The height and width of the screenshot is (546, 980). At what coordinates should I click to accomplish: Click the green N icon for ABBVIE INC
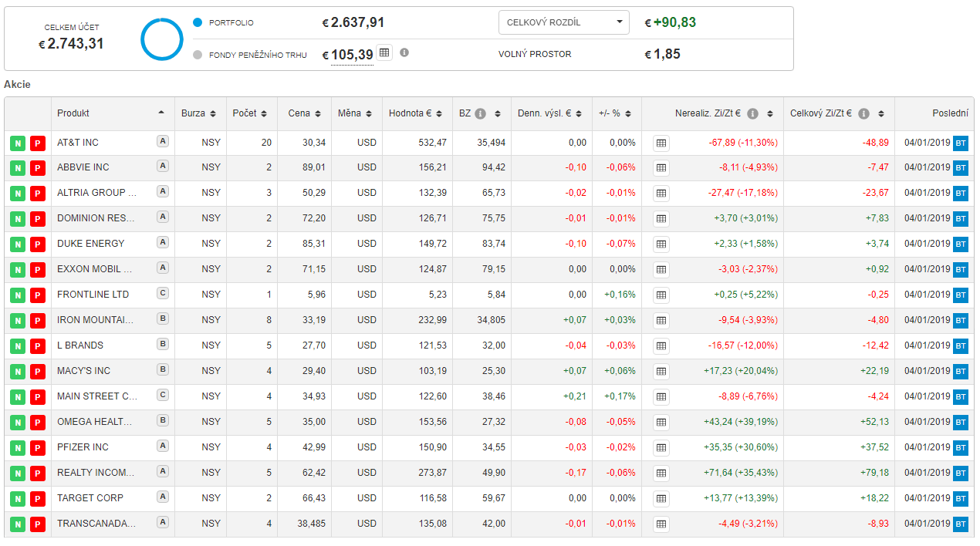[18, 169]
